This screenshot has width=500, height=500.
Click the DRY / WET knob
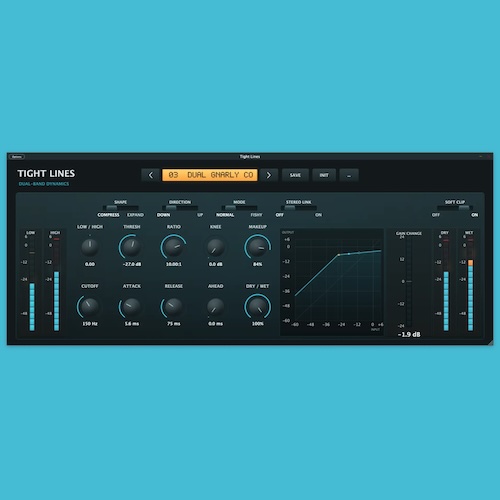click(x=258, y=307)
